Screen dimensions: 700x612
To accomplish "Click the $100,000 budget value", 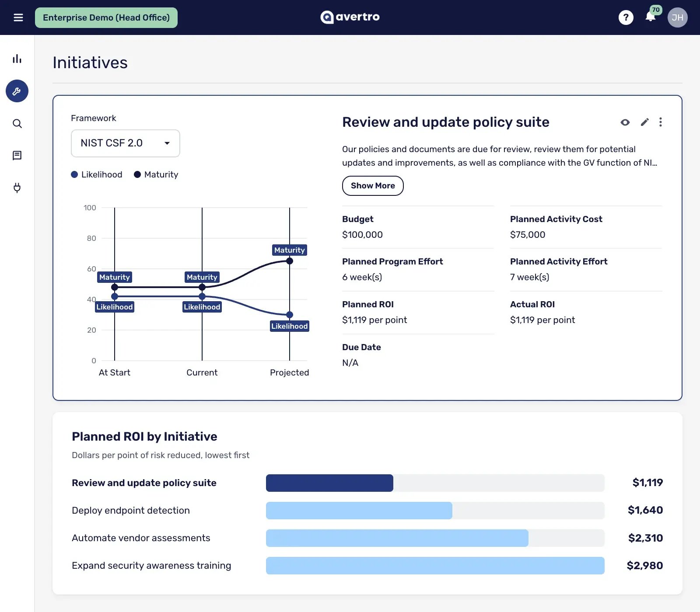I will tap(362, 235).
